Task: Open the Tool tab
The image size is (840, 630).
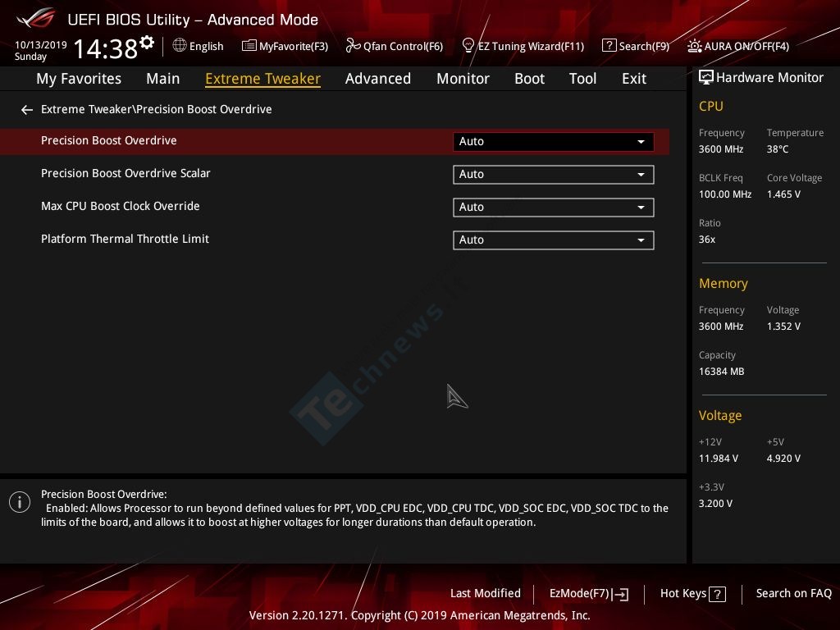Action: pyautogui.click(x=583, y=79)
